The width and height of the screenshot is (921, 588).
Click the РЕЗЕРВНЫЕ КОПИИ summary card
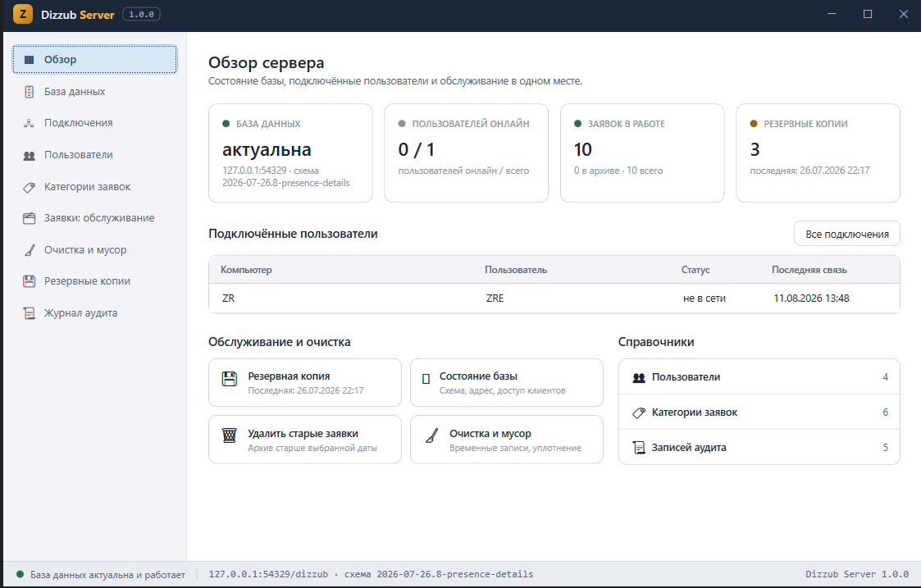818,153
